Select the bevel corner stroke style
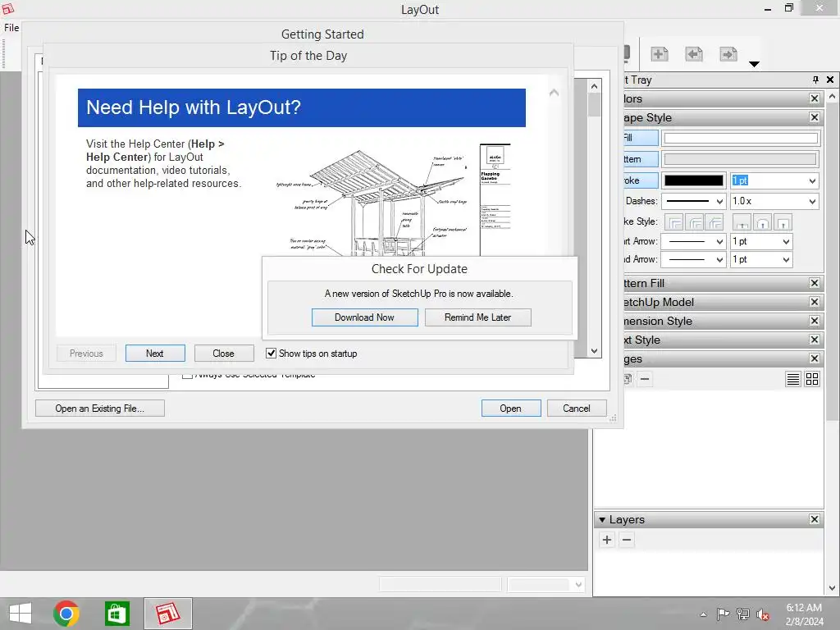Image resolution: width=840 pixels, height=630 pixels. [x=714, y=221]
